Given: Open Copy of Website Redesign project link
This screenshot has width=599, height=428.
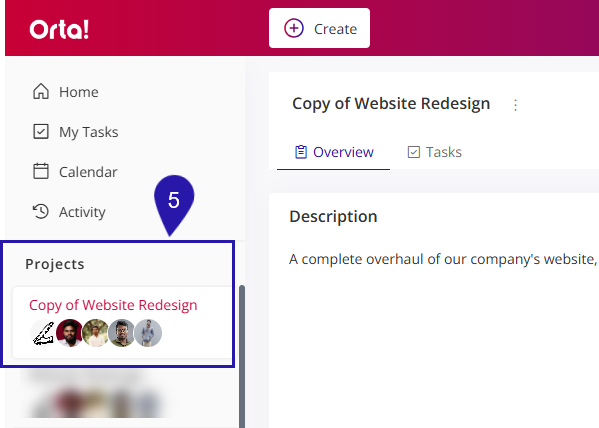Looking at the screenshot, I should point(113,305).
